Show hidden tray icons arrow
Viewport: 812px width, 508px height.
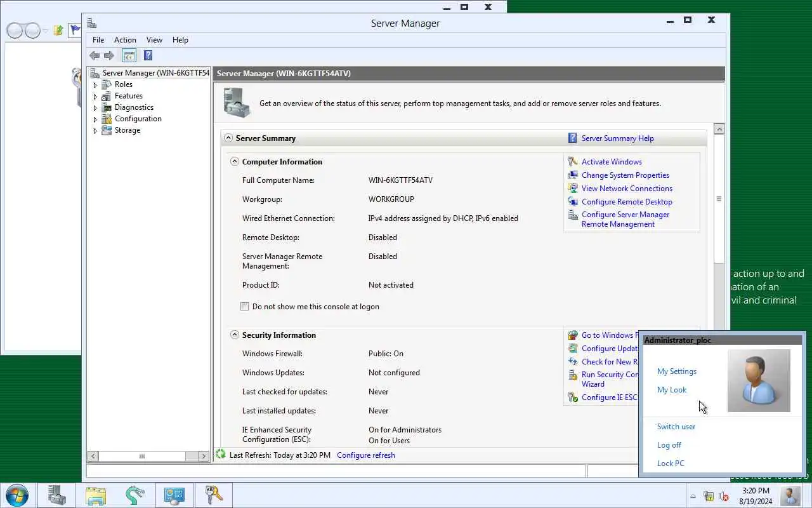pos(693,497)
